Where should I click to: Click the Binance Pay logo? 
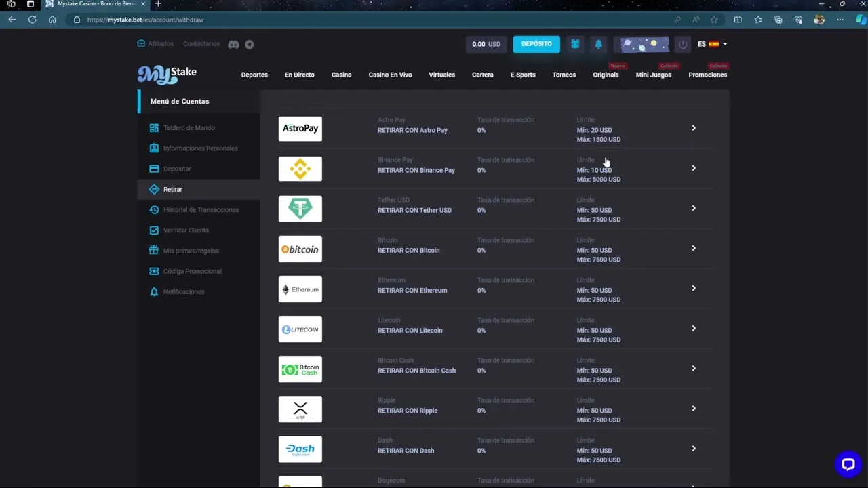[x=300, y=169]
